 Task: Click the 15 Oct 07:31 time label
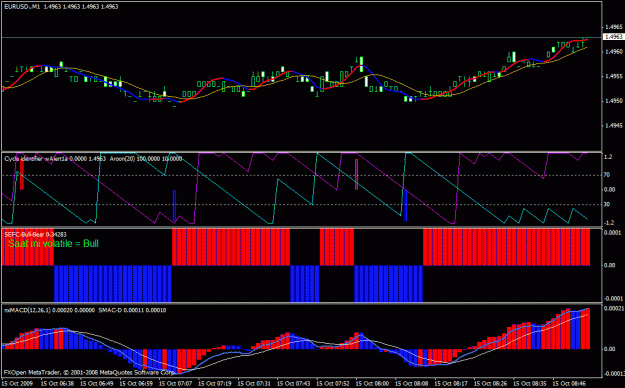[x=254, y=383]
